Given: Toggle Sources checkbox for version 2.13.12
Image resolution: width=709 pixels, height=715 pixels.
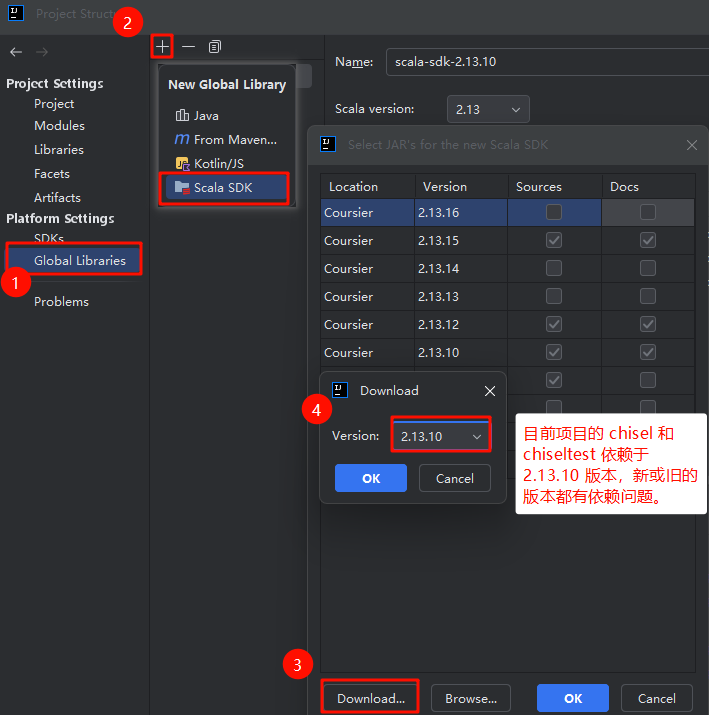Looking at the screenshot, I should click(554, 324).
